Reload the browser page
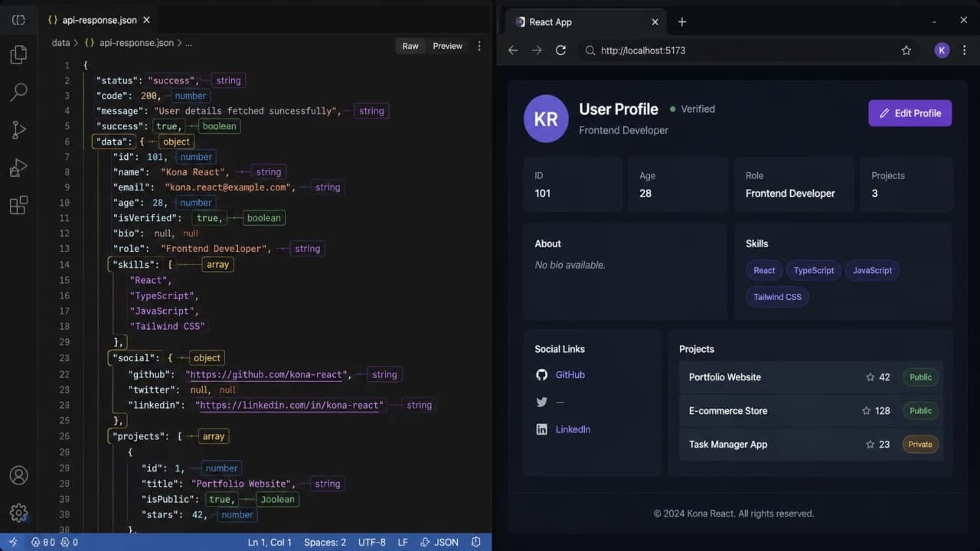The width and height of the screenshot is (980, 551). [560, 51]
